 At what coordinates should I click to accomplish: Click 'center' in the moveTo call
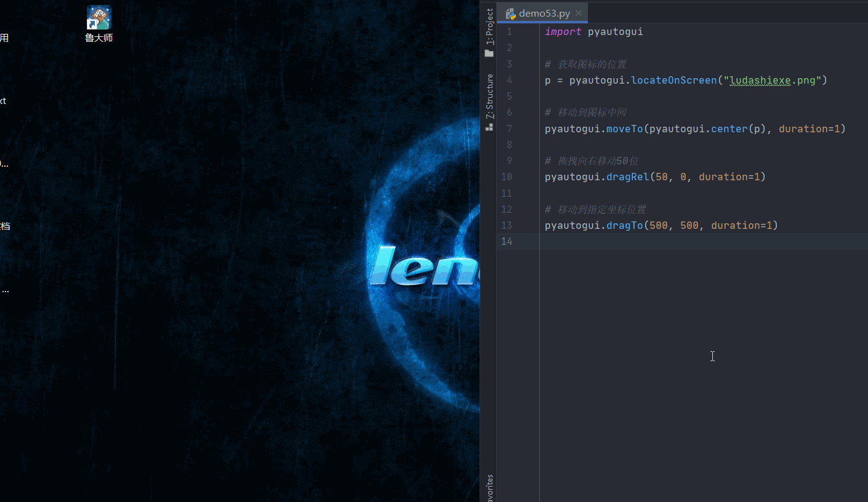click(729, 129)
